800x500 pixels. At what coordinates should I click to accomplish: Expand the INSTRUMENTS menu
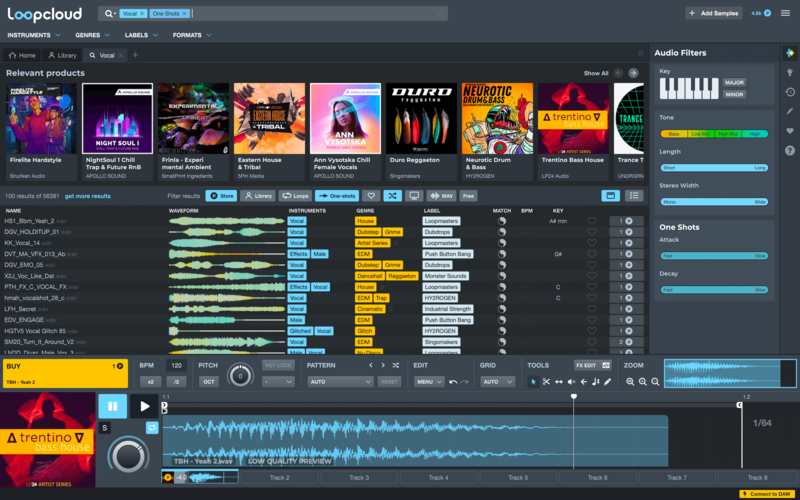[34, 35]
